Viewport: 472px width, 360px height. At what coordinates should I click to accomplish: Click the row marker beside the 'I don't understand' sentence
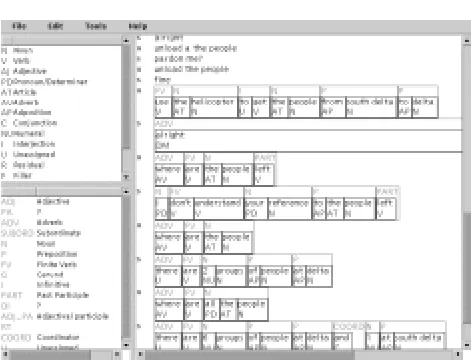[139, 191]
